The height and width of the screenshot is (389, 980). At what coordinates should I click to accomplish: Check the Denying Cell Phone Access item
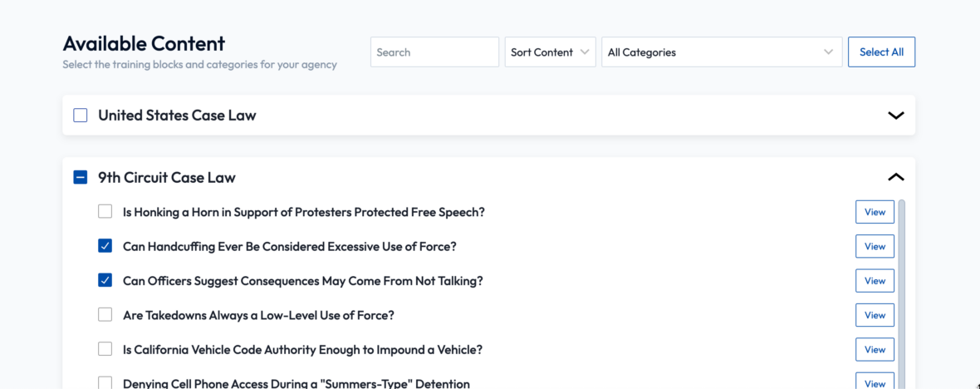(x=105, y=383)
